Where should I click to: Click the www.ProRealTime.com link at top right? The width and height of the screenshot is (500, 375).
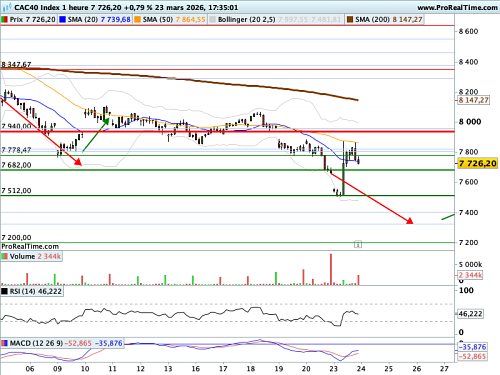tap(457, 7)
